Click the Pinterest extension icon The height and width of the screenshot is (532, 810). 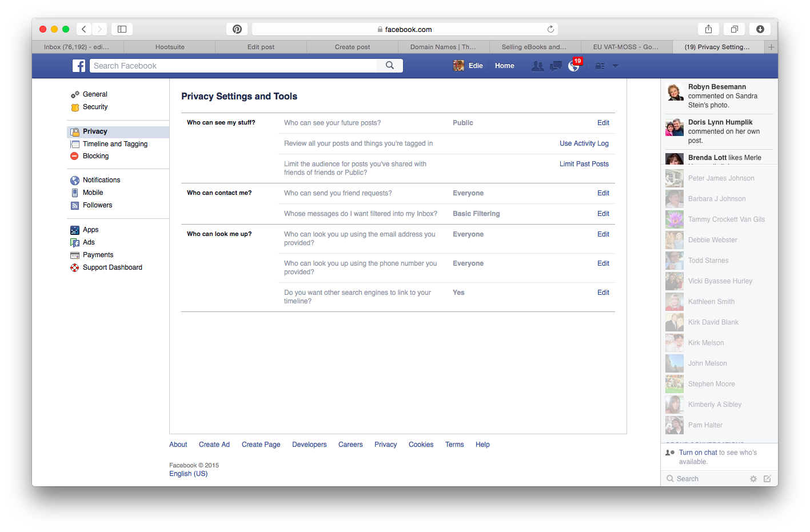tap(237, 29)
